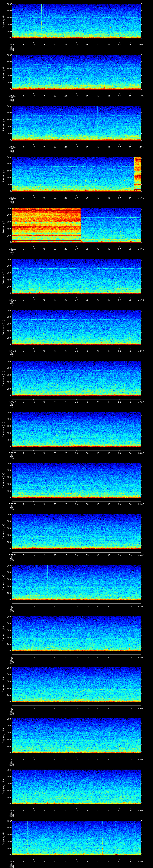Click the 10:31:00 start time label
This screenshot has width=153, height=868.
(x=12, y=147)
